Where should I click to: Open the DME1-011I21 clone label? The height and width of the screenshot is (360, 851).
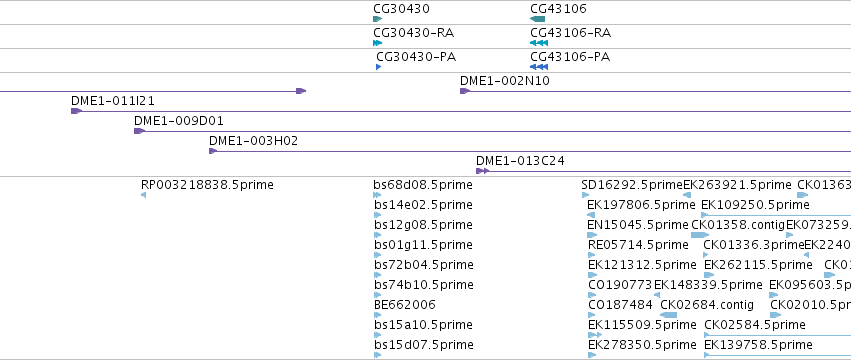point(113,100)
